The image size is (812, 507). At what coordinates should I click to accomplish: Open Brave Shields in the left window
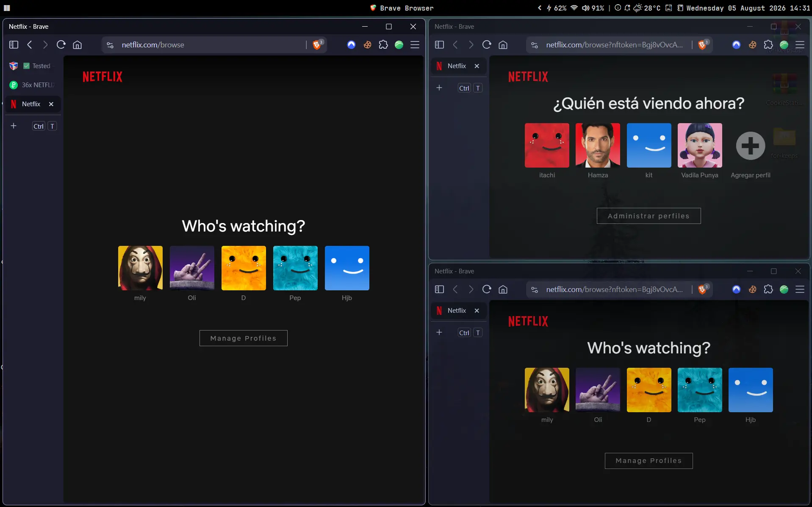pyautogui.click(x=317, y=44)
